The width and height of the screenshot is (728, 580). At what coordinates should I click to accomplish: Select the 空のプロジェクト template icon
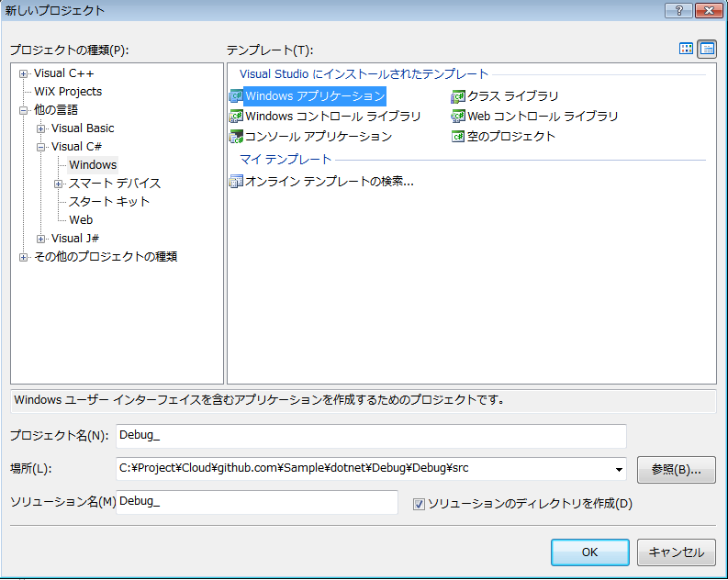click(x=458, y=137)
